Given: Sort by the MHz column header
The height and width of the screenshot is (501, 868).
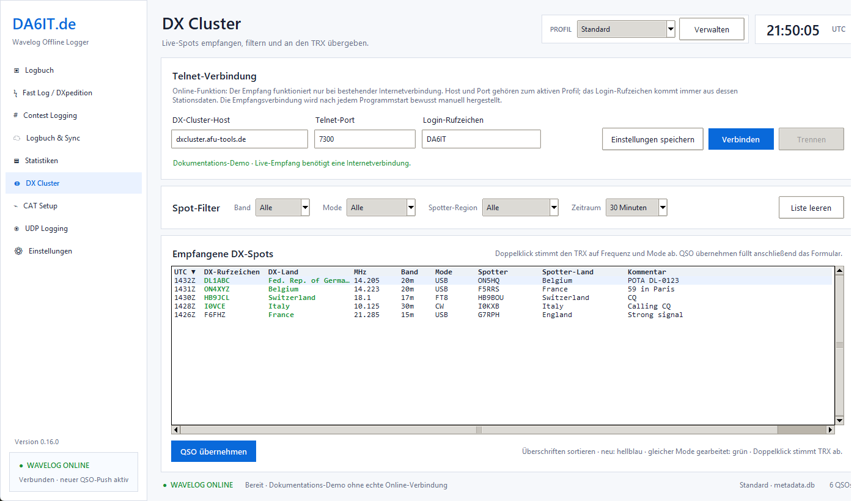Looking at the screenshot, I should pyautogui.click(x=360, y=272).
